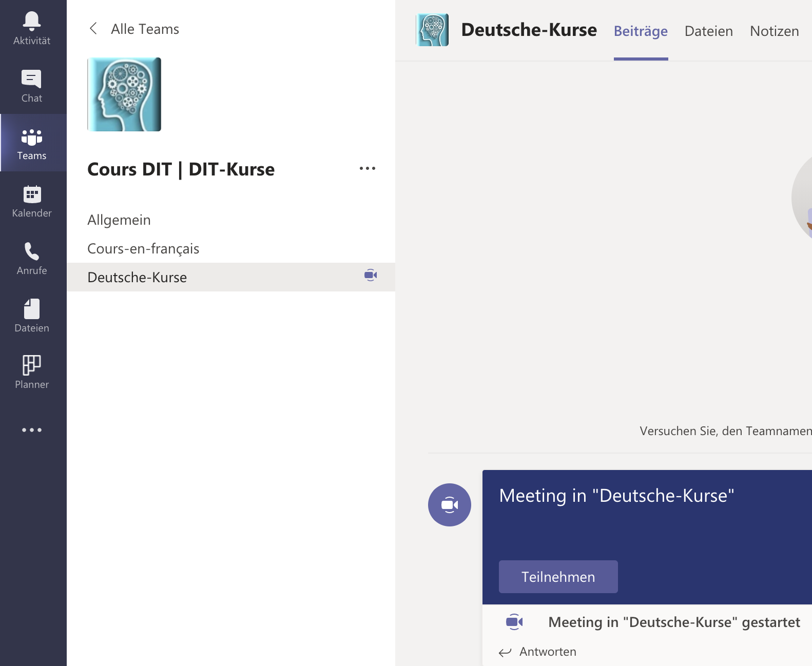This screenshot has height=666, width=812.
Task: Open the Allgemein channel
Action: click(x=231, y=220)
